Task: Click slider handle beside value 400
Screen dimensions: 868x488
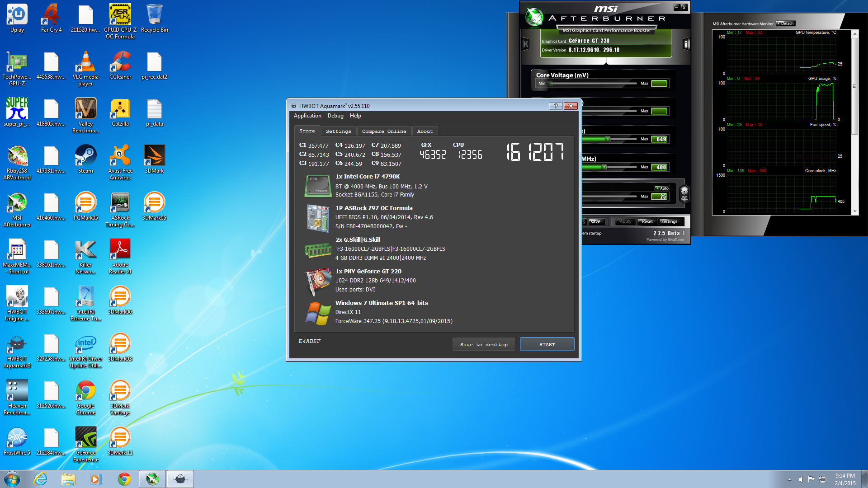Action: point(604,167)
